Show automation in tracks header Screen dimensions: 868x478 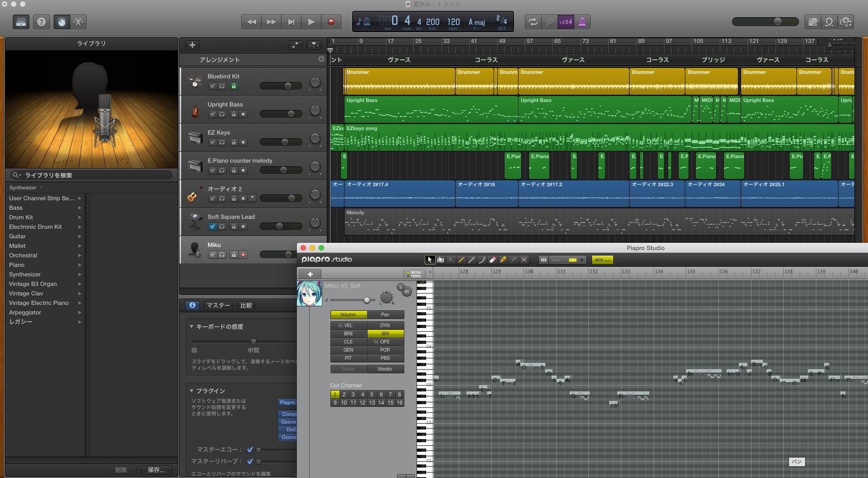click(x=295, y=45)
